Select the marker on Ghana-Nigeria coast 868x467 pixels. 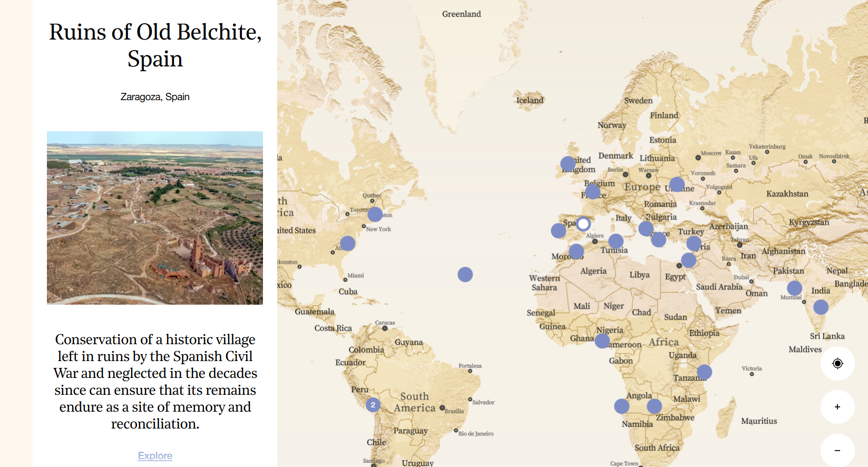click(x=602, y=341)
